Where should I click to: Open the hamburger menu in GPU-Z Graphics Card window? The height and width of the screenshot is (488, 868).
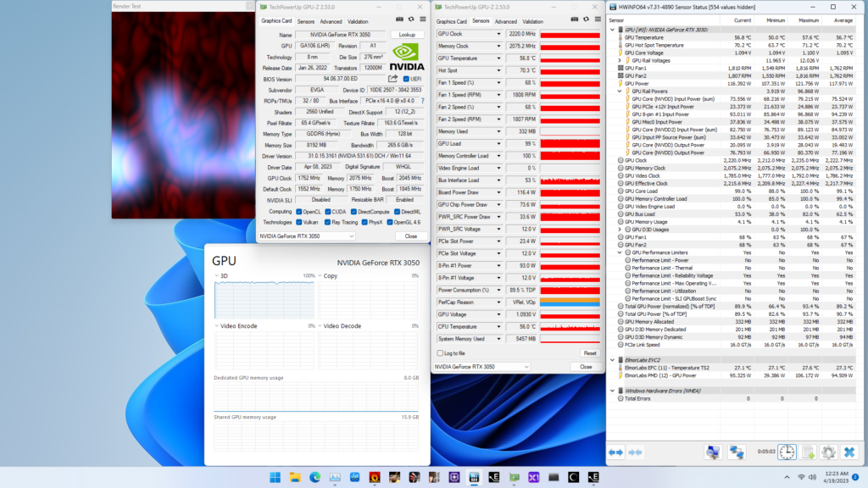[x=423, y=19]
